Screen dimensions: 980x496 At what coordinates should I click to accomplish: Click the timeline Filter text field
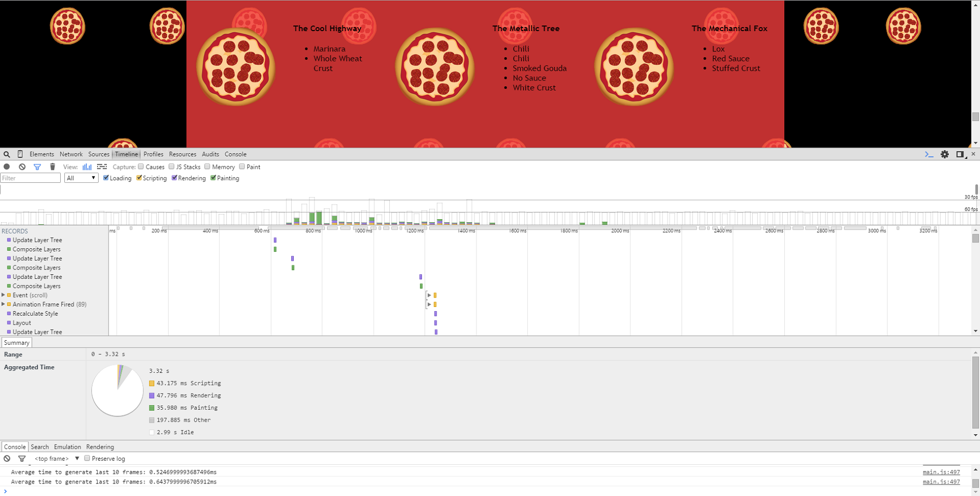click(31, 178)
